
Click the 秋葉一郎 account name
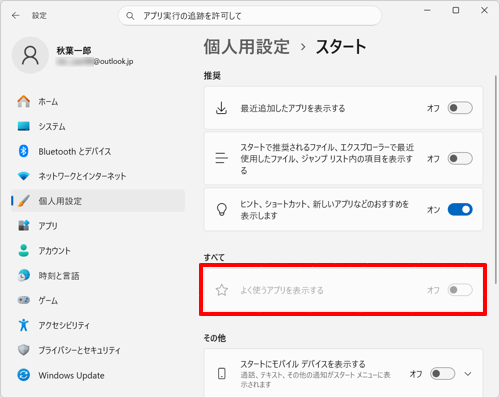(x=74, y=50)
